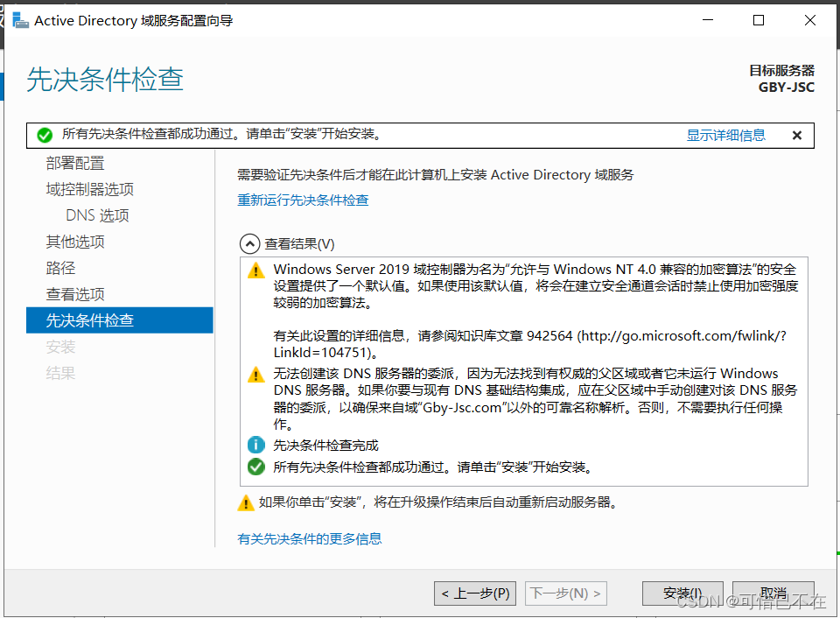Cancel the wizard with 取消 button
This screenshot has height=618, width=840.
pyautogui.click(x=773, y=593)
